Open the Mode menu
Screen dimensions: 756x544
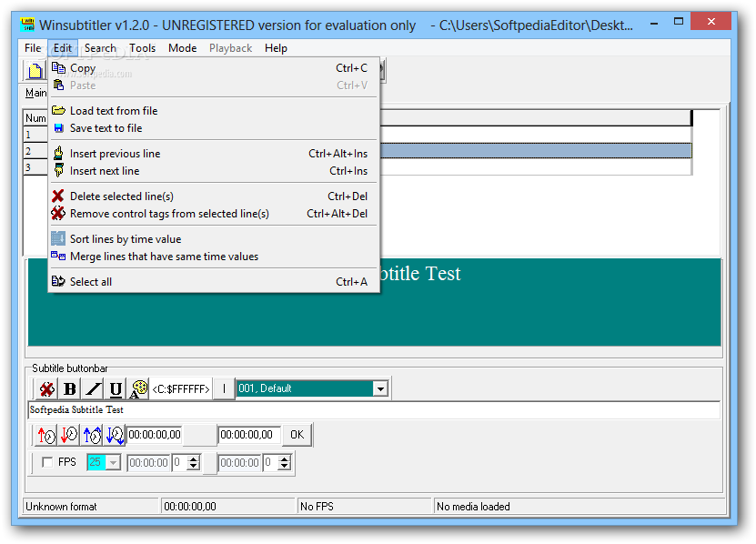182,48
